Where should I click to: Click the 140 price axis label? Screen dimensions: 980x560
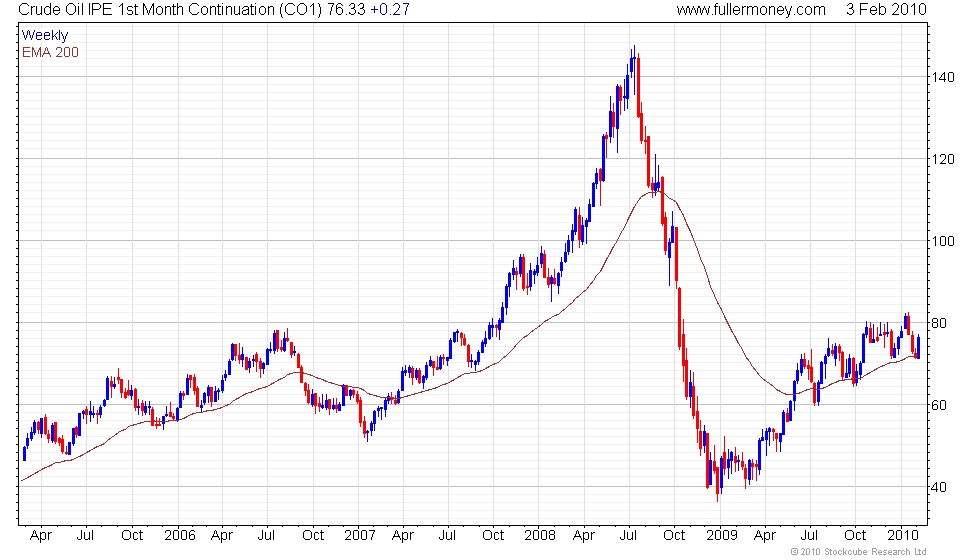[x=942, y=78]
